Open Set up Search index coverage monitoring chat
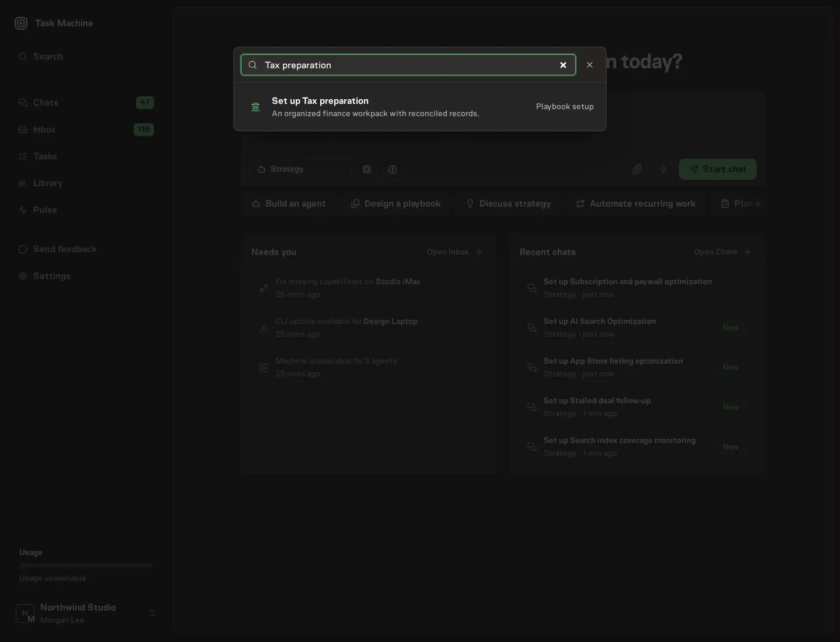This screenshot has width=840, height=642. (637, 446)
